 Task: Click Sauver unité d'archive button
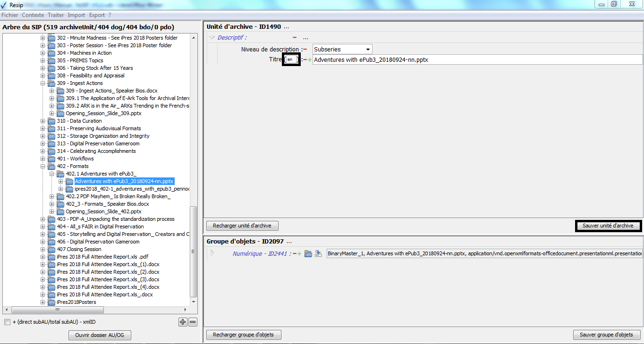point(608,226)
